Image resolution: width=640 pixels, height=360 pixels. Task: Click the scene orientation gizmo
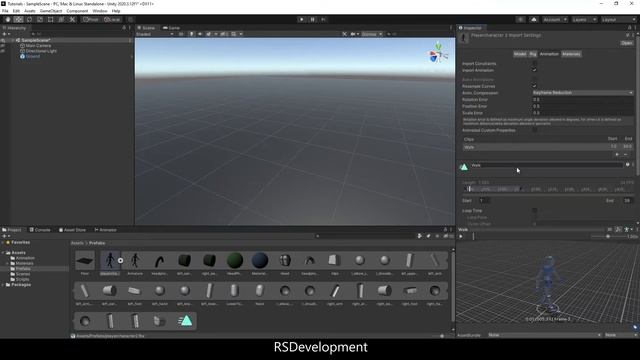point(438,53)
